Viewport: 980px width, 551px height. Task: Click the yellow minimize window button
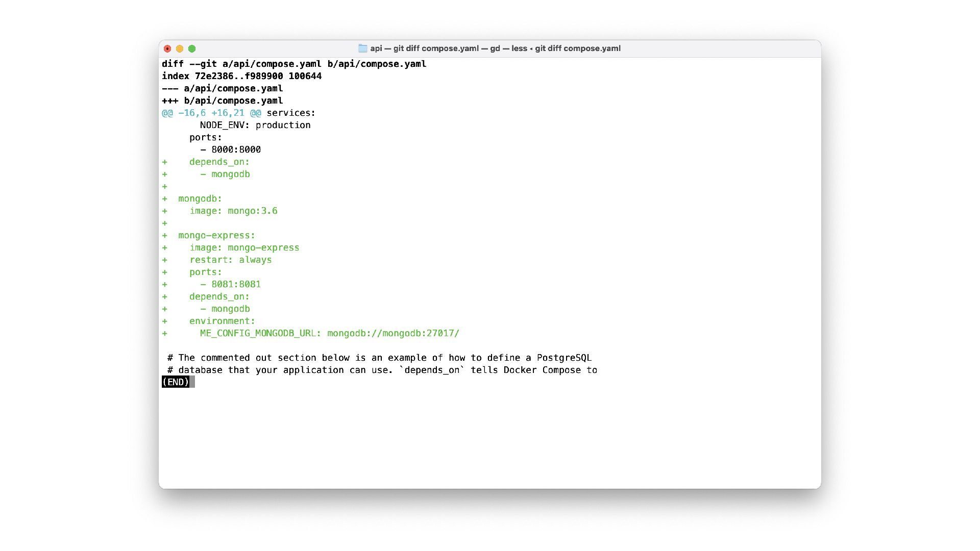click(x=180, y=48)
